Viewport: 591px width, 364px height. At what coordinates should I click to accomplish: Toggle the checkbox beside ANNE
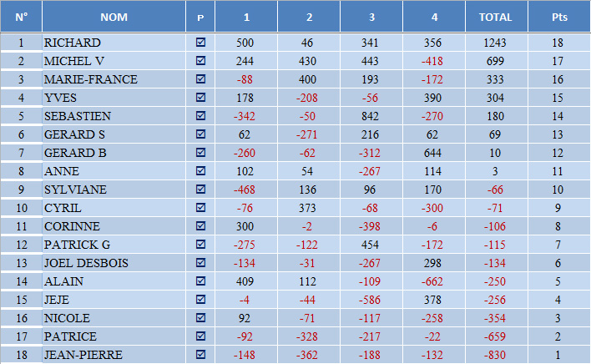pyautogui.click(x=200, y=171)
